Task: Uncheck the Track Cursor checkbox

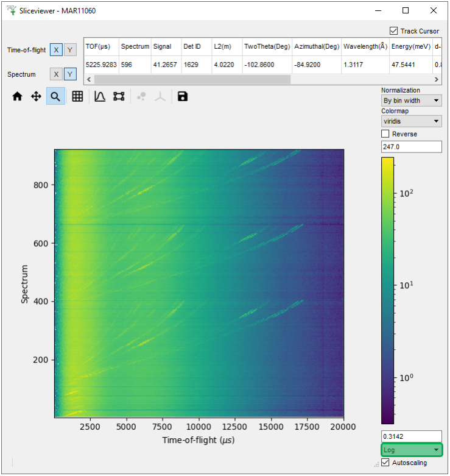Action: [394, 31]
